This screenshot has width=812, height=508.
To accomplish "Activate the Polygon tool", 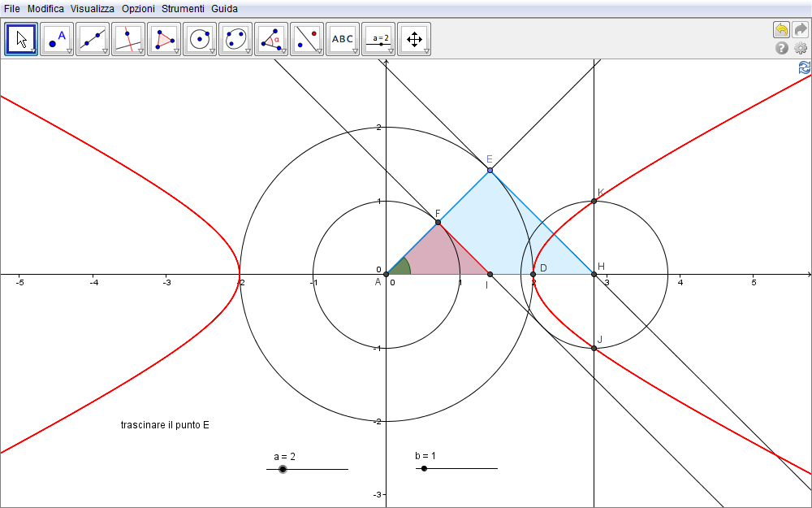I will point(164,38).
